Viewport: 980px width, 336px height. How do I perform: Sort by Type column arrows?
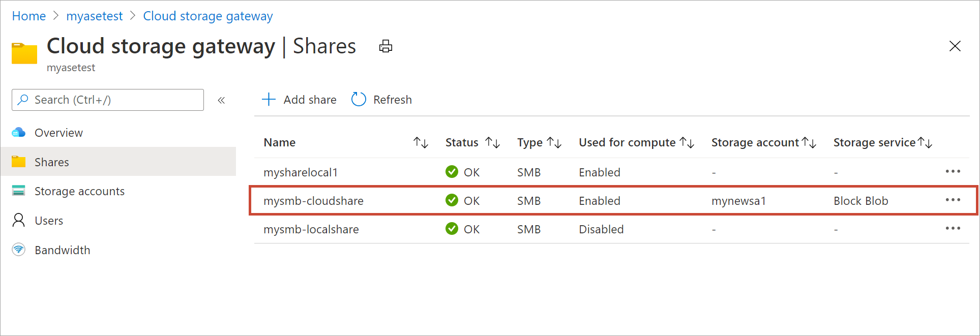[554, 142]
